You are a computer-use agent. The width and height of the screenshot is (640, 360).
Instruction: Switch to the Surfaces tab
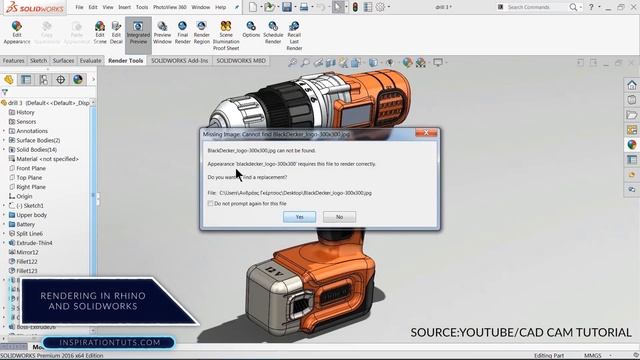63,60
